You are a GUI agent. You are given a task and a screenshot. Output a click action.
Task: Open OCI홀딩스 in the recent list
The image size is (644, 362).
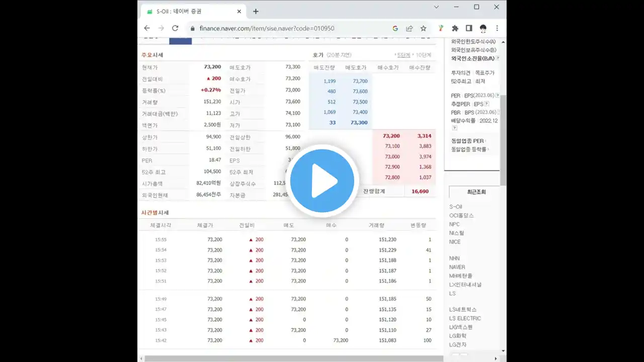(x=461, y=215)
